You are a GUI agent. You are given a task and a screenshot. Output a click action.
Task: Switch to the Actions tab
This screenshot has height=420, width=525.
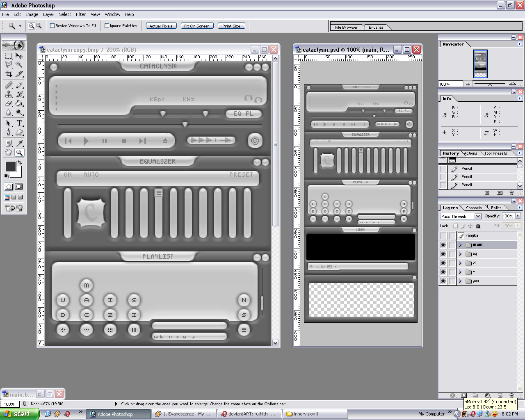[470, 153]
